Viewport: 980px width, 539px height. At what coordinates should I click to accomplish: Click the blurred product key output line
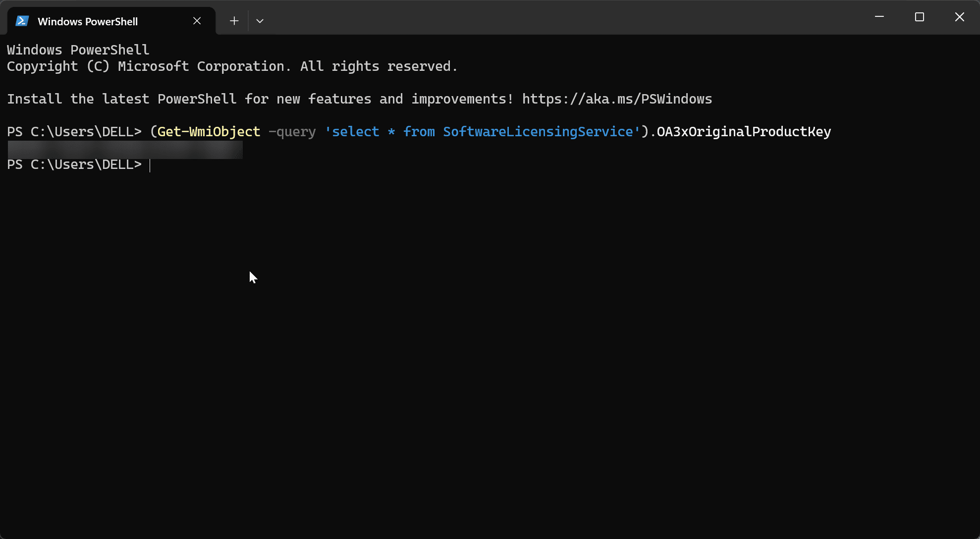point(125,150)
